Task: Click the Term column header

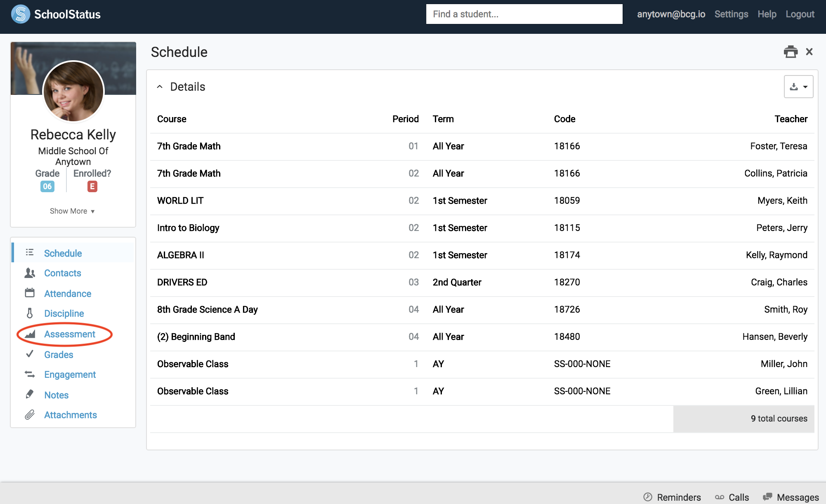Action: 443,119
